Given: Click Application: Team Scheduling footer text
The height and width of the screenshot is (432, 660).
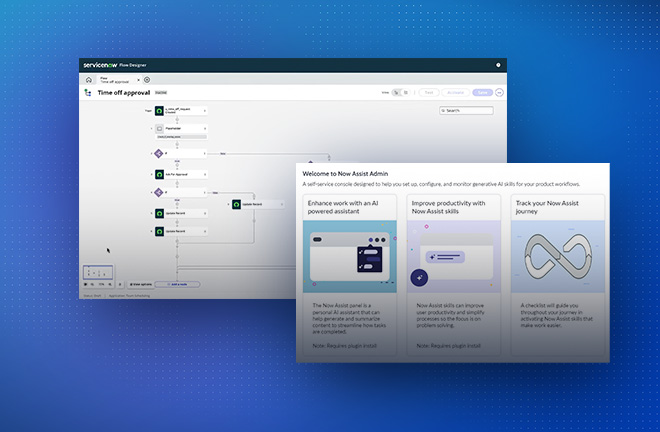Looking at the screenshot, I should pyautogui.click(x=129, y=296).
